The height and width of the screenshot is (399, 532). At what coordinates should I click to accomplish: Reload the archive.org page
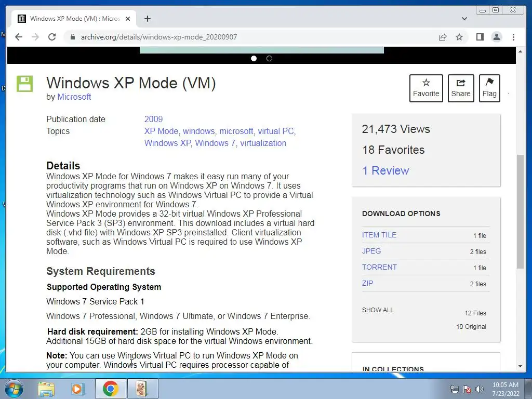tap(52, 37)
